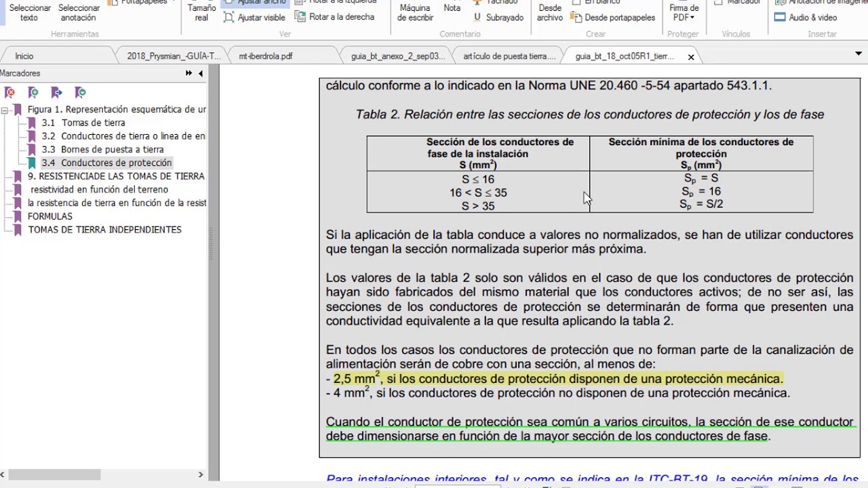Viewport: 868px width, 488px height.
Task: Create PDF using Desde portapapeles
Action: (613, 17)
